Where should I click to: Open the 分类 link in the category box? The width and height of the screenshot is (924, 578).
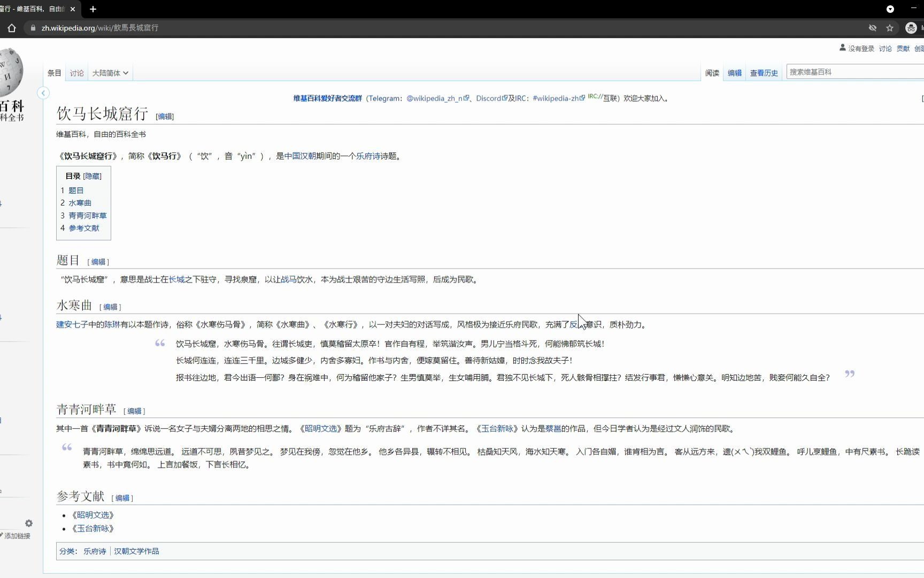click(66, 551)
